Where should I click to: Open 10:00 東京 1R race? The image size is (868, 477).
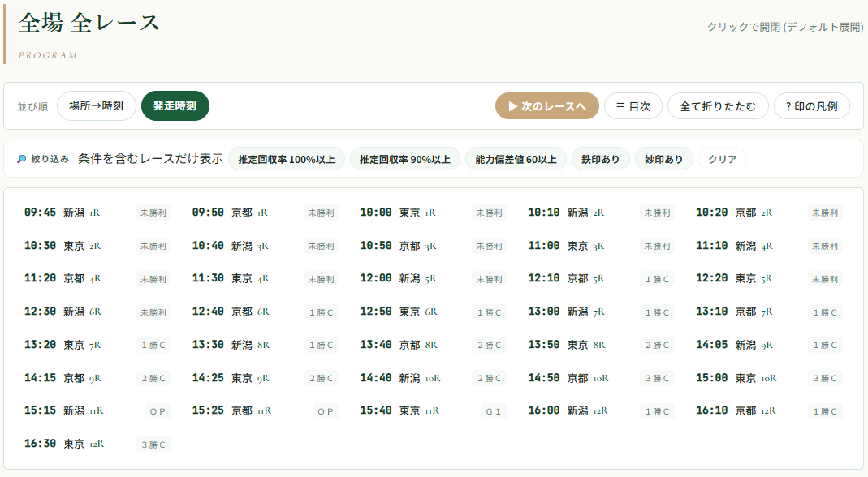(x=434, y=213)
